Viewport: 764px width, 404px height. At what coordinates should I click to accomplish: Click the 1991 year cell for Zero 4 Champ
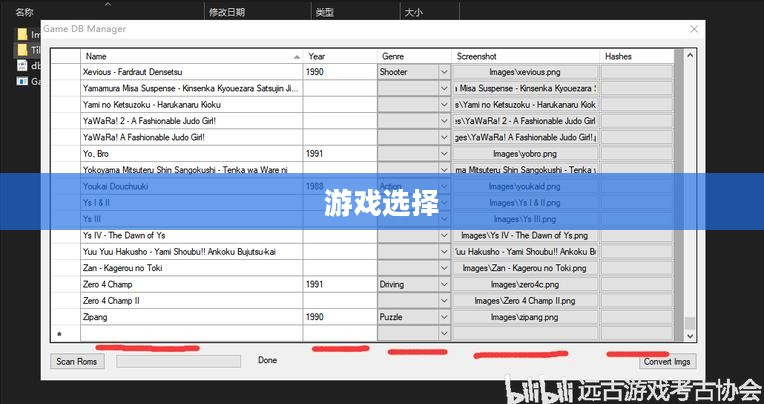pyautogui.click(x=340, y=285)
